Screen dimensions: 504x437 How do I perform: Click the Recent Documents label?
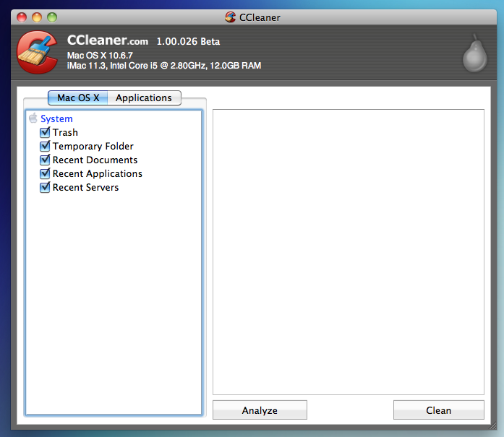coord(95,160)
